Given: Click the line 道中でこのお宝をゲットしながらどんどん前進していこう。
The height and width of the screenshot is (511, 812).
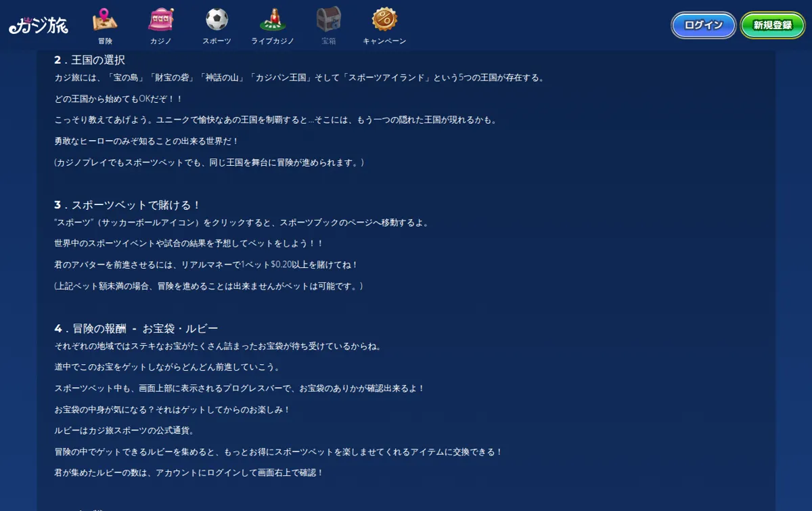Looking at the screenshot, I should pyautogui.click(x=167, y=367).
